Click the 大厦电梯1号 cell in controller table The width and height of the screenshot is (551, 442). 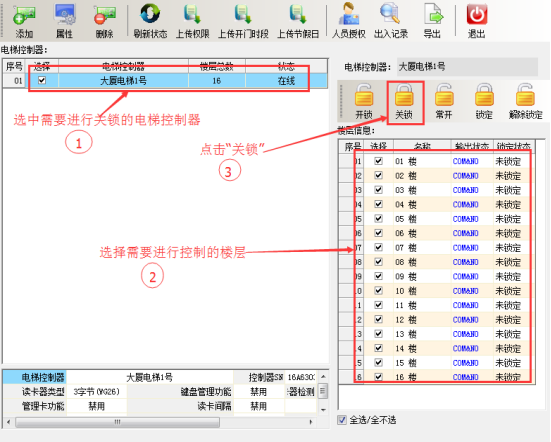click(x=123, y=81)
